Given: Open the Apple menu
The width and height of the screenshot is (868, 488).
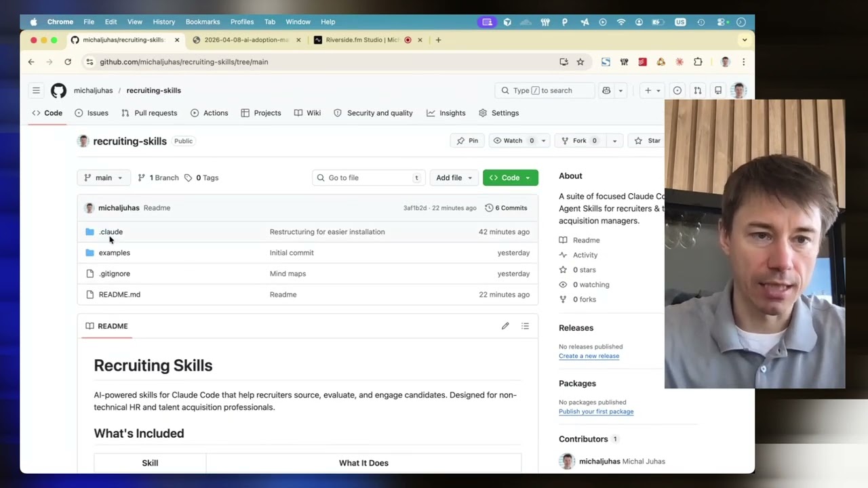Looking at the screenshot, I should (x=33, y=22).
